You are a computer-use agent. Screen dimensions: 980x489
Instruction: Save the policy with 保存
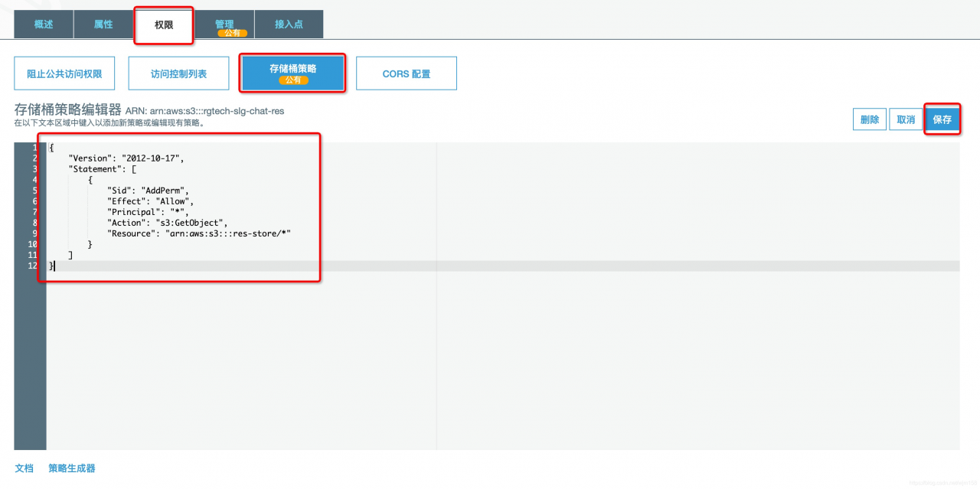point(942,119)
